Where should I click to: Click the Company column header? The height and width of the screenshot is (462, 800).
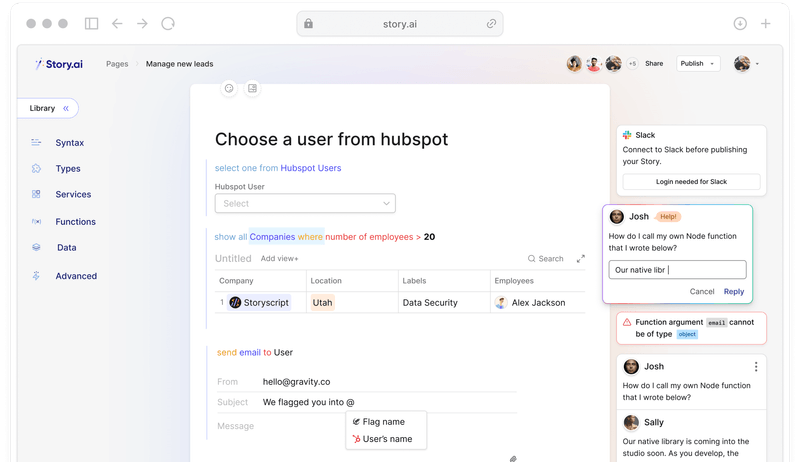click(x=236, y=280)
